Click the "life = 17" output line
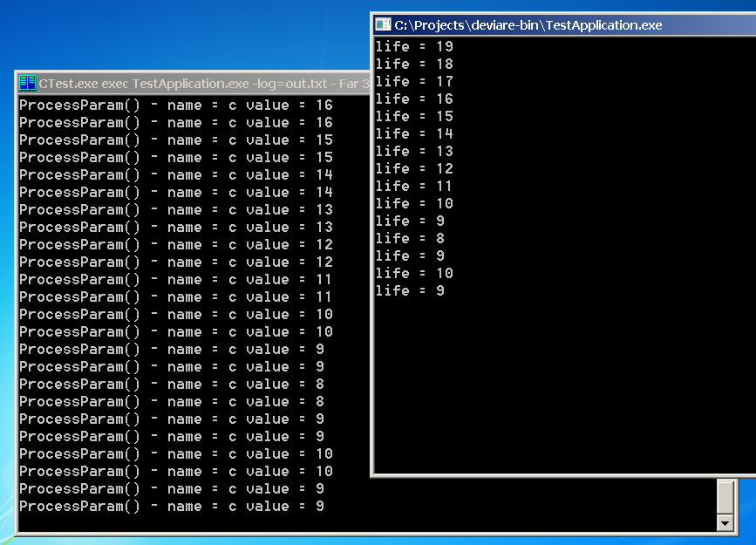 pos(414,81)
